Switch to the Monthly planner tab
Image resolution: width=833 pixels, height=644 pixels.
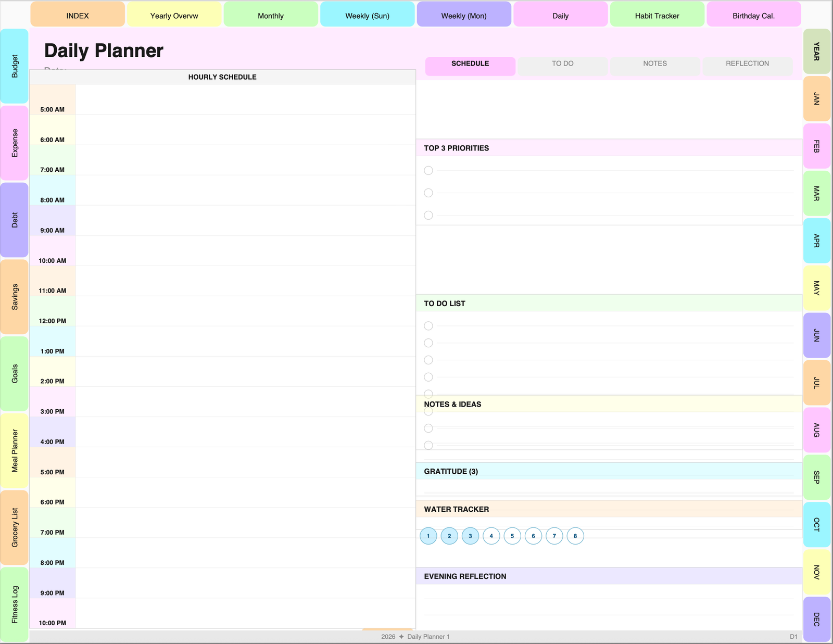[x=271, y=15]
